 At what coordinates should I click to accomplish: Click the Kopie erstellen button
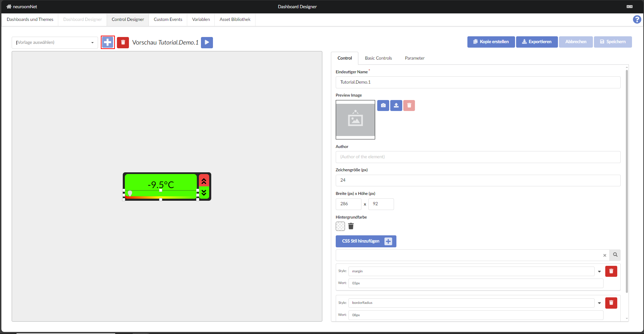click(491, 42)
